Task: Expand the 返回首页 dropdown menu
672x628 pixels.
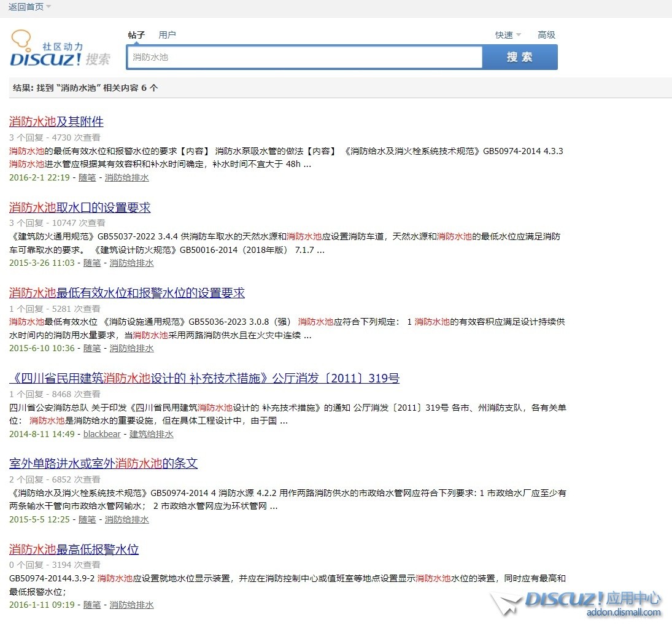Action: [29, 7]
